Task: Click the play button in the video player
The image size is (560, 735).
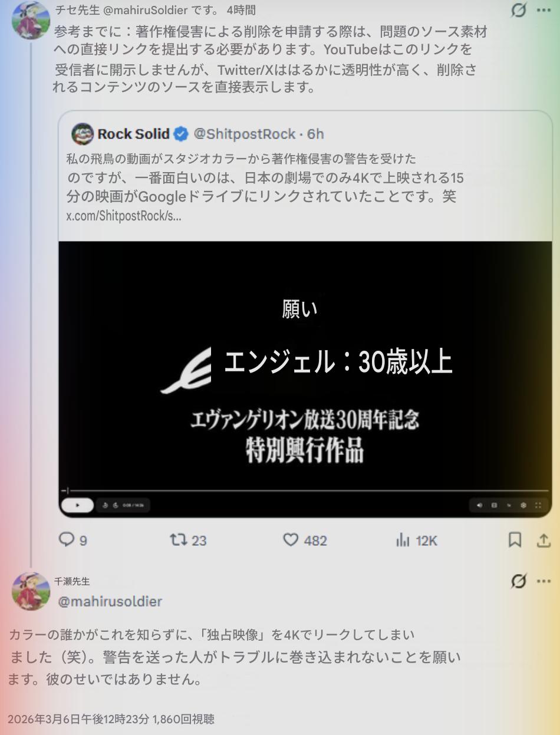Action: pos(77,505)
